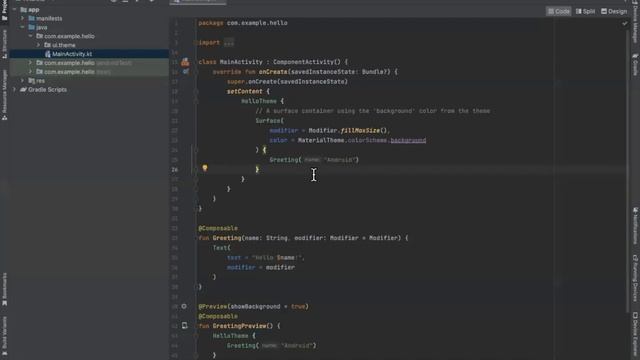Switch to Design view mode

(x=613, y=11)
